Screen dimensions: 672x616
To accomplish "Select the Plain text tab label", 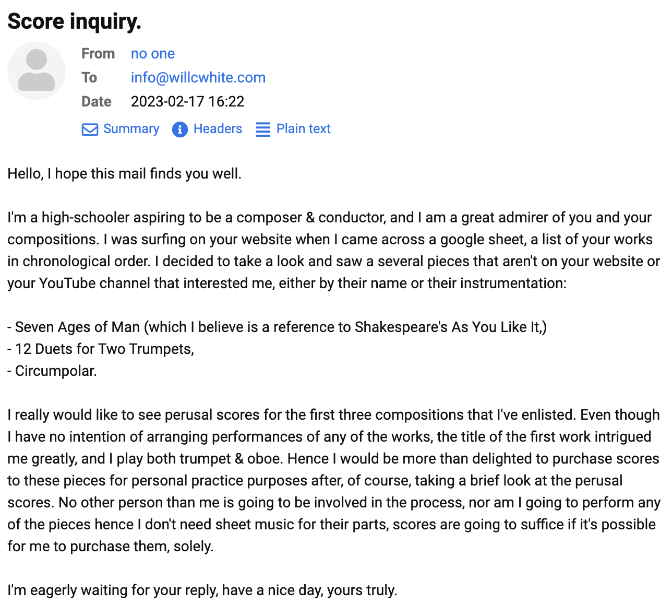I will (303, 129).
